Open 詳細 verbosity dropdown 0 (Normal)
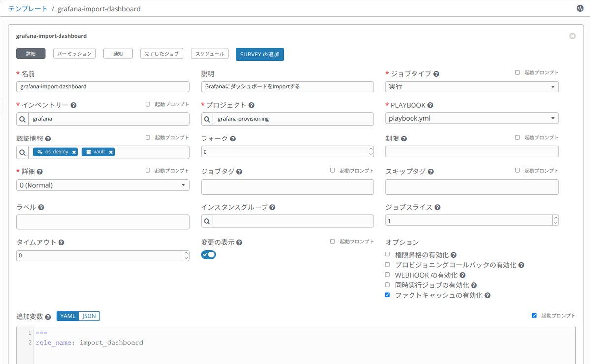The width and height of the screenshot is (590, 364). (103, 185)
